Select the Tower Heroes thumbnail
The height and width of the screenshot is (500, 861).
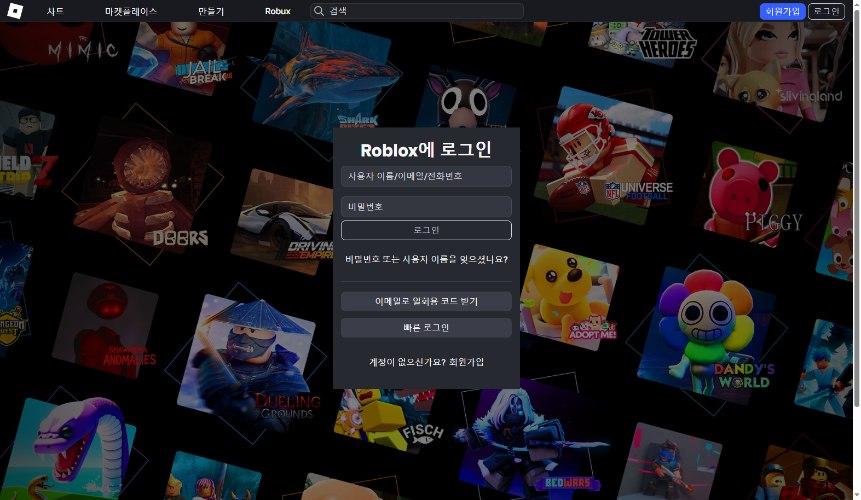point(640,43)
